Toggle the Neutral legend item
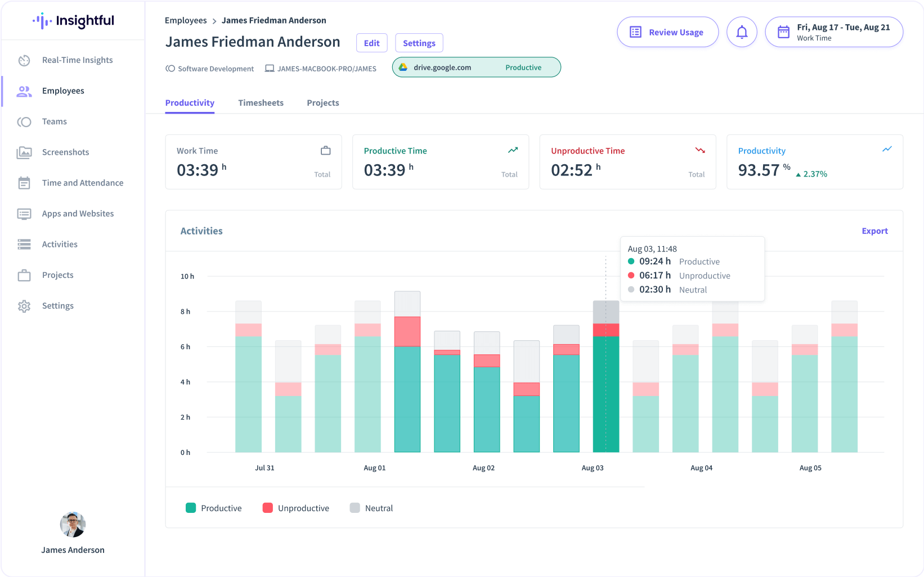Viewport: 924px width, 577px height. (371, 508)
